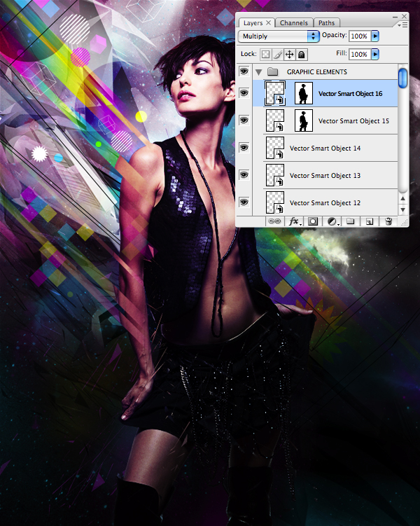Collapse the Layers panel with minimize icon
Screen dimensions: 420x526
(395, 17)
